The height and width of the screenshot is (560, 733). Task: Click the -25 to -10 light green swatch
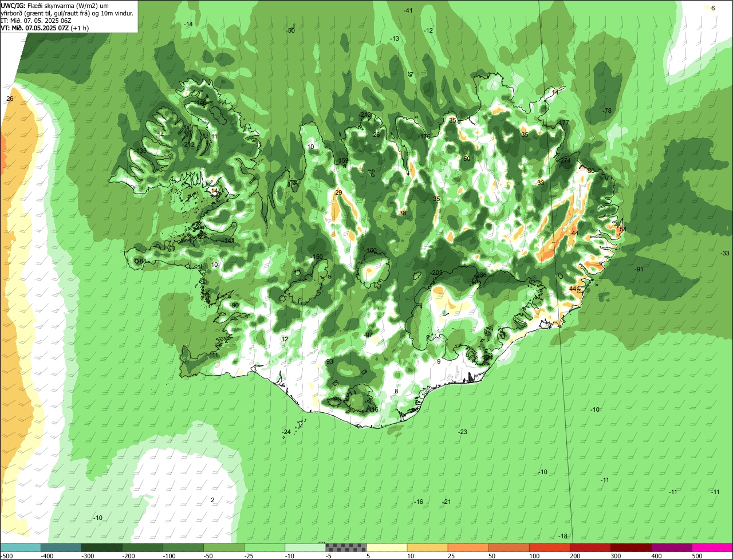pyautogui.click(x=264, y=548)
